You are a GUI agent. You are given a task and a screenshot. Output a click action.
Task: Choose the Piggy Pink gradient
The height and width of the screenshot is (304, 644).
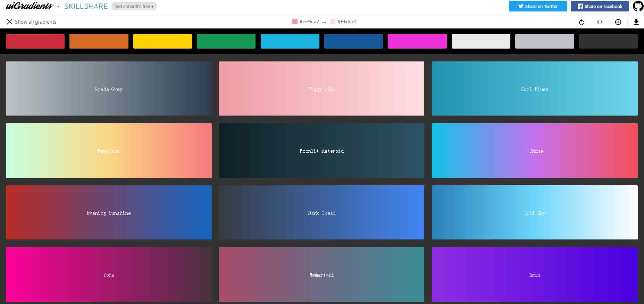(321, 88)
